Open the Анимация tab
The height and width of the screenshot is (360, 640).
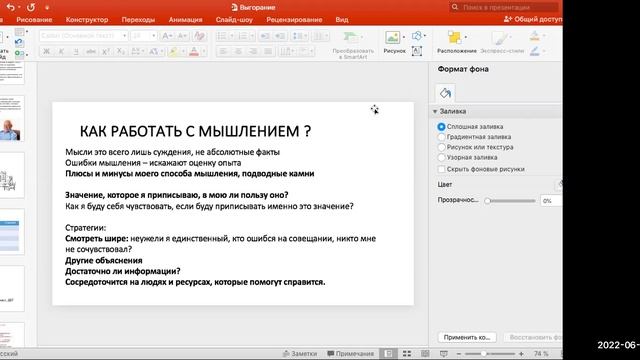(x=185, y=20)
